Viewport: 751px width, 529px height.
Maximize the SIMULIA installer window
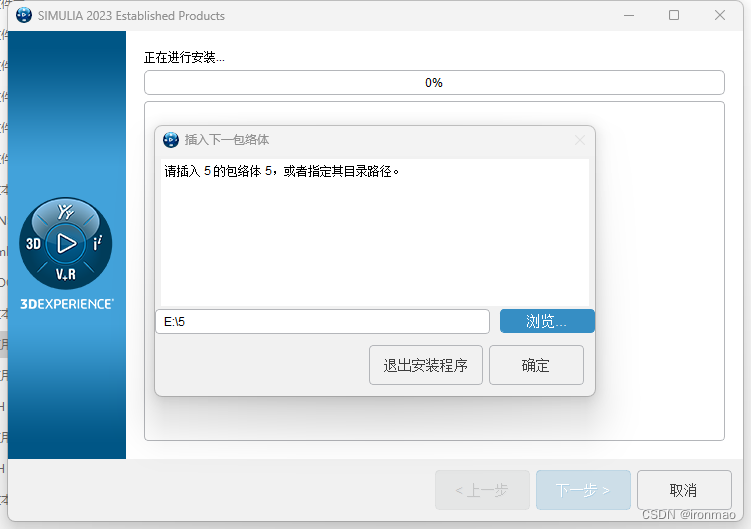[674, 15]
